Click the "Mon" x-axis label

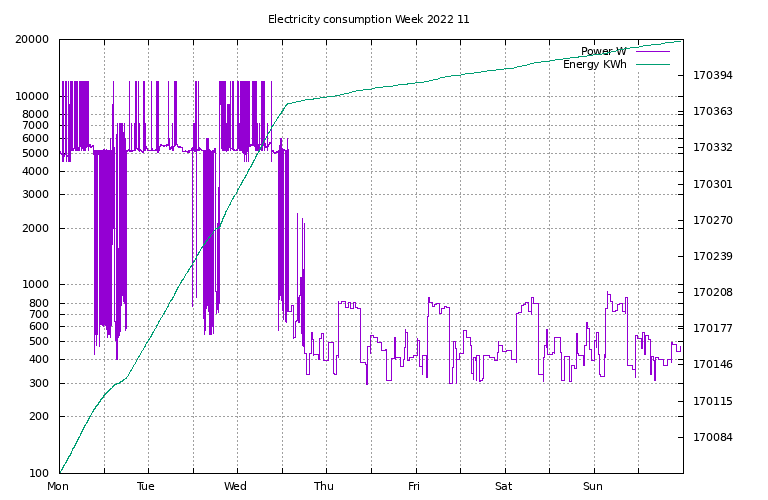pos(58,486)
